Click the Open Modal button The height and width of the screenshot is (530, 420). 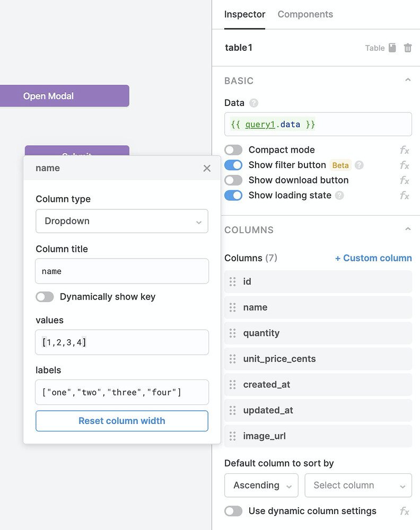(64, 96)
